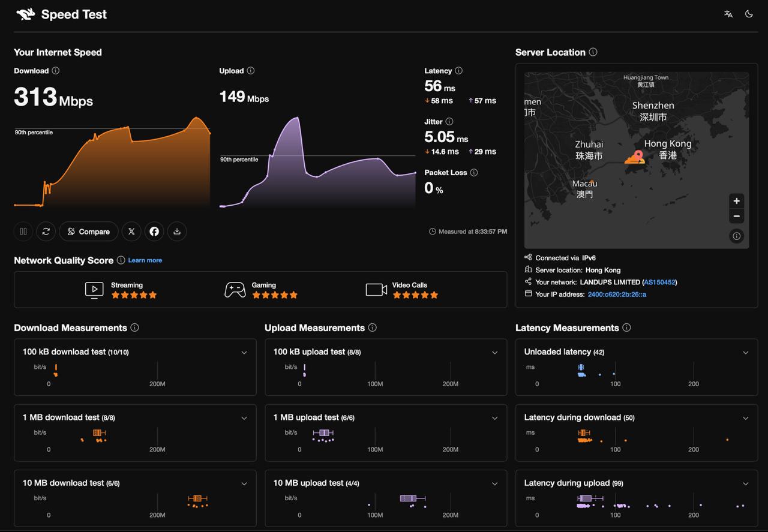Pause the running speed test
768x532 pixels.
23,232
